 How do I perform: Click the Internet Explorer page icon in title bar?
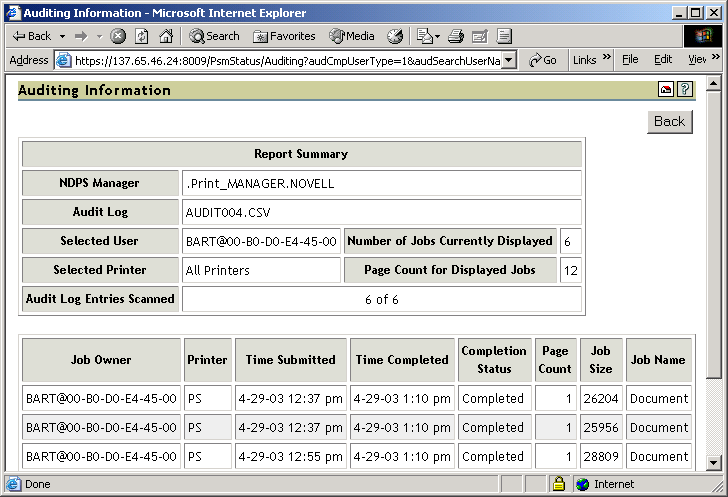[x=13, y=13]
